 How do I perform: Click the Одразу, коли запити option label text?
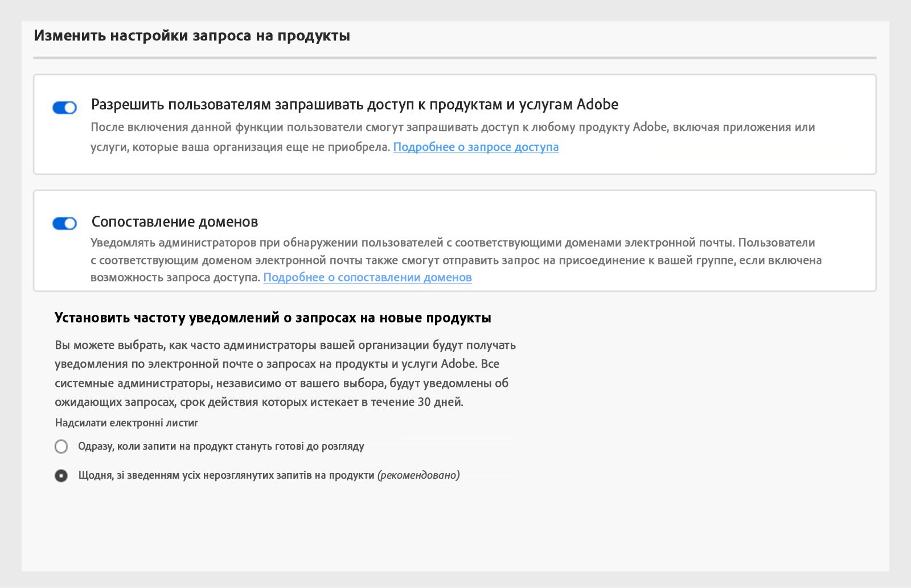221,446
